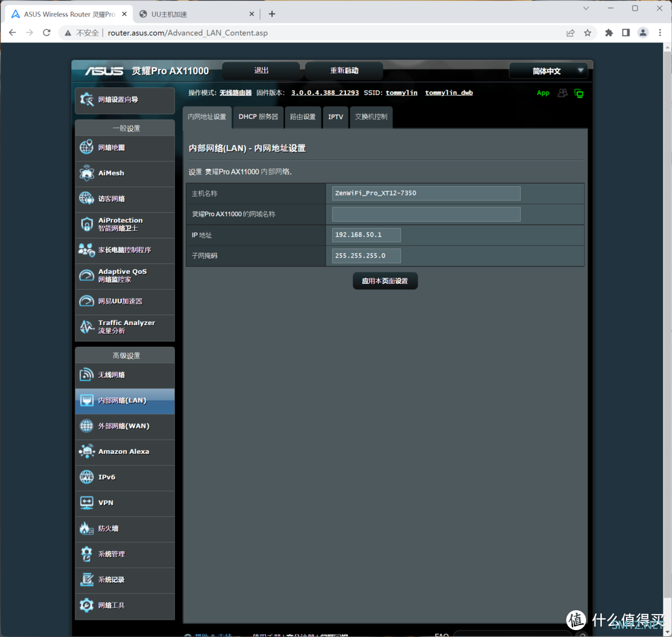Go back to the previous page
This screenshot has width=672, height=637.
pyautogui.click(x=12, y=33)
